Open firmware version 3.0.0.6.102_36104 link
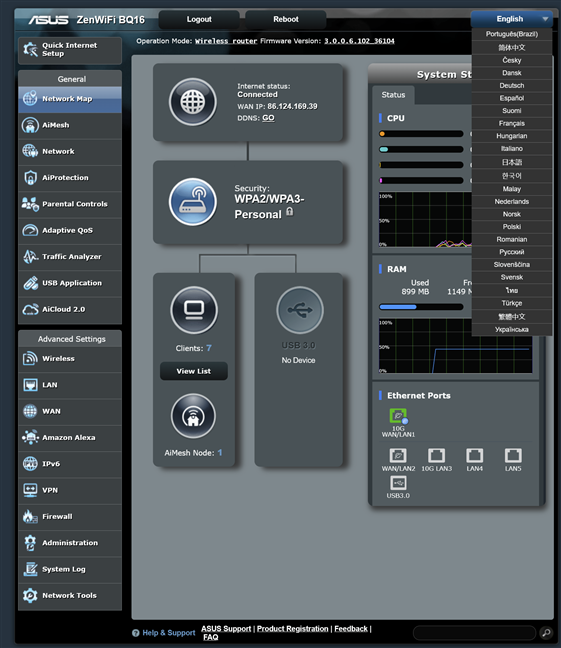 pos(359,41)
